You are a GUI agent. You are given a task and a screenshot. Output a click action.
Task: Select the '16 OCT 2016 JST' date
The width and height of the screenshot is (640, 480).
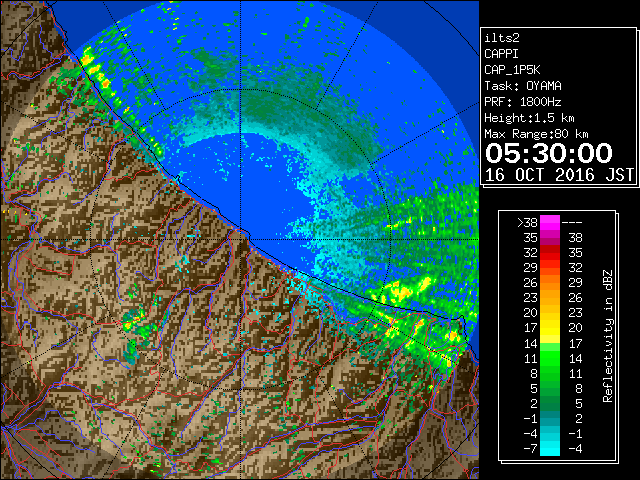click(559, 175)
